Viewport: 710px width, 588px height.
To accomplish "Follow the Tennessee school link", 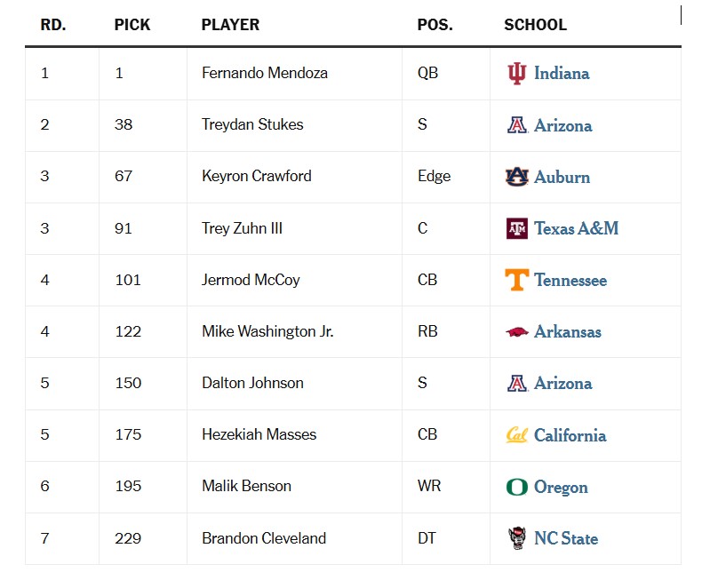I will tap(570, 280).
